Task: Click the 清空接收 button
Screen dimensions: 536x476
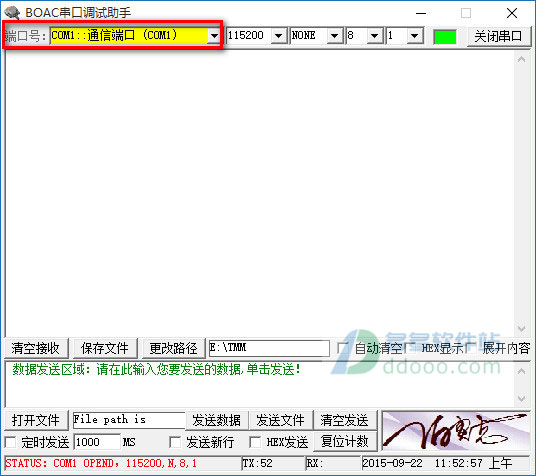Action: pos(36,348)
